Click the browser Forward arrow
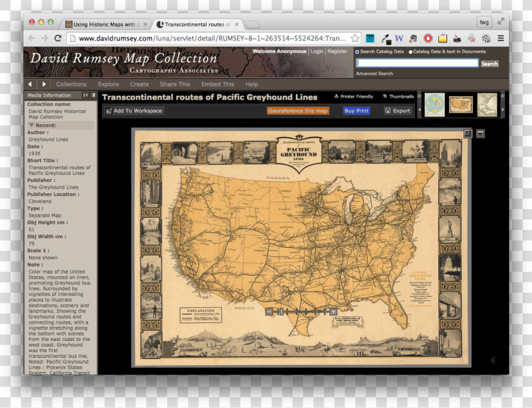 (x=44, y=39)
